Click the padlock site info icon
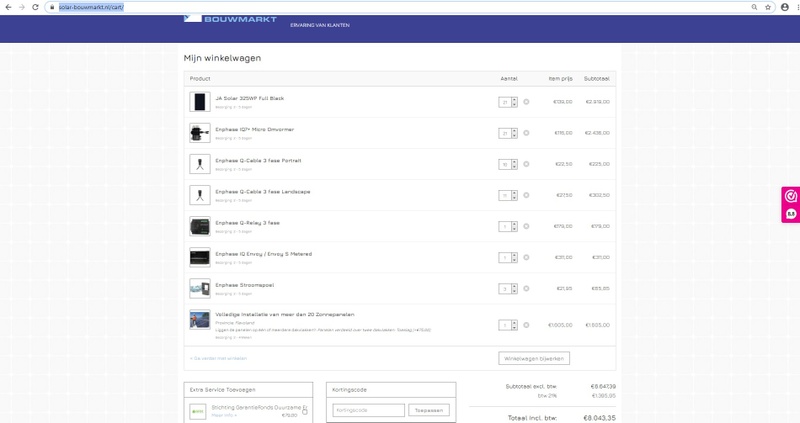Viewport: 800px width, 423px height. point(52,7)
